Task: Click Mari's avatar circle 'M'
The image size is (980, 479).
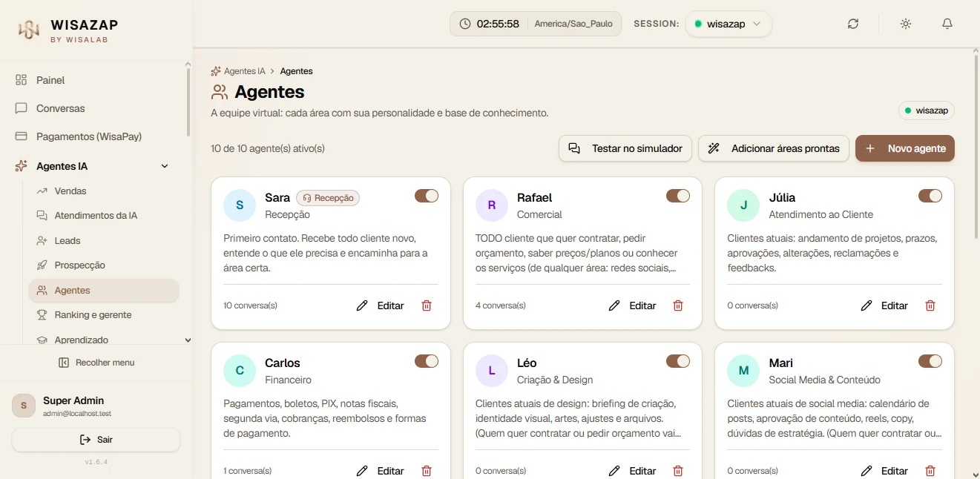Action: point(743,371)
